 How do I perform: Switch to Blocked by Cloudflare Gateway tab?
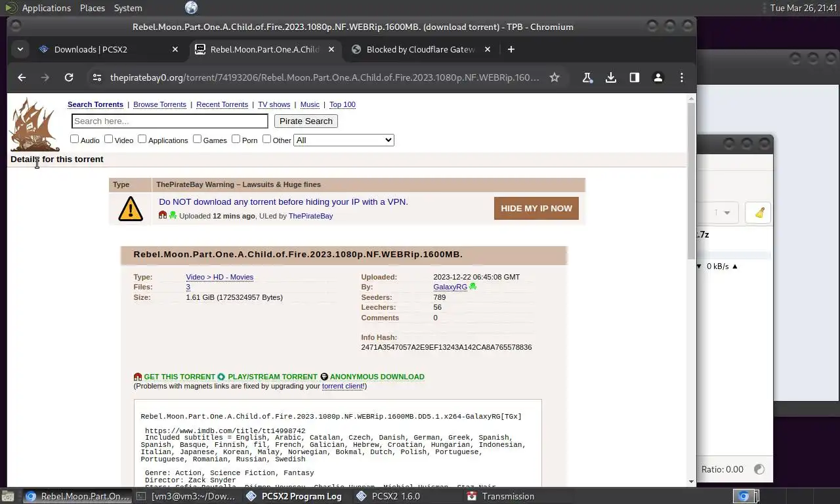420,49
